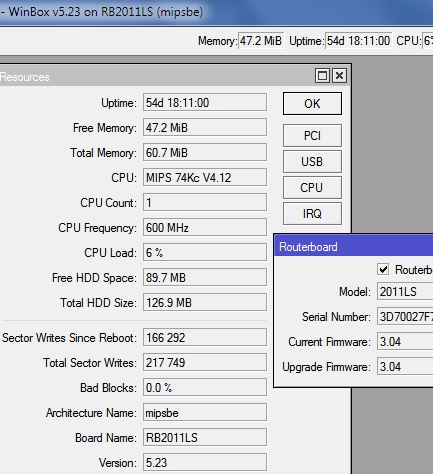Click the OK button in Resources
The height and width of the screenshot is (474, 433).
pyautogui.click(x=312, y=104)
